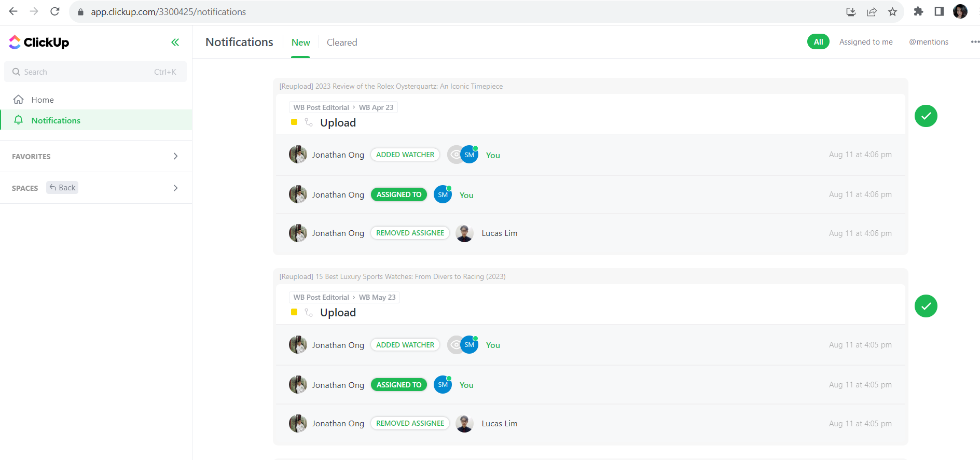The image size is (980, 460).
Task: Switch to the Cleared tab
Action: click(x=342, y=43)
